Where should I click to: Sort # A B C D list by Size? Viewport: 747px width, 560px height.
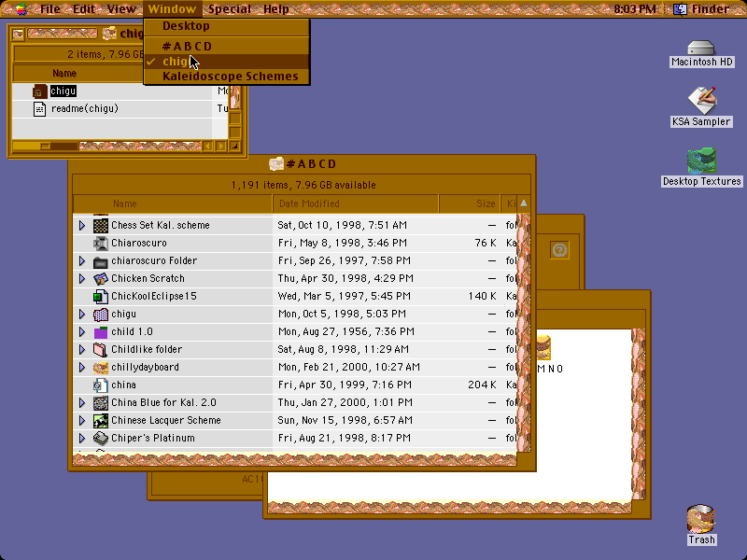tap(470, 203)
